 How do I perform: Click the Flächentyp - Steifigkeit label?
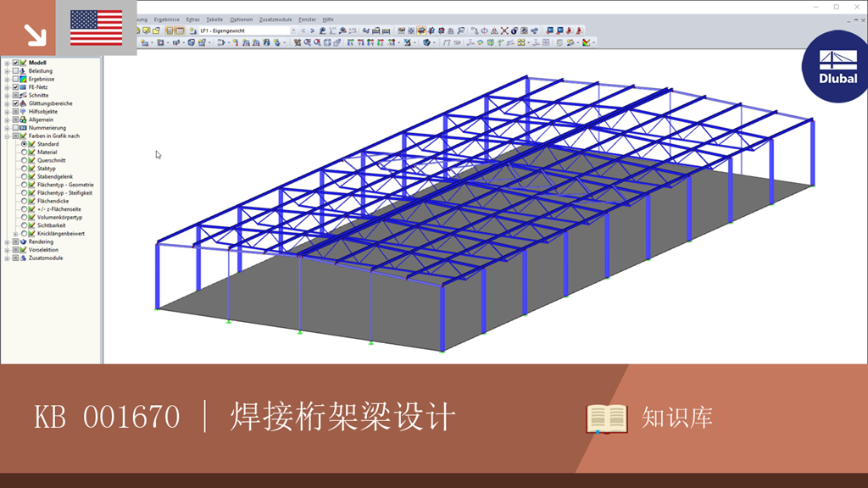coord(64,193)
